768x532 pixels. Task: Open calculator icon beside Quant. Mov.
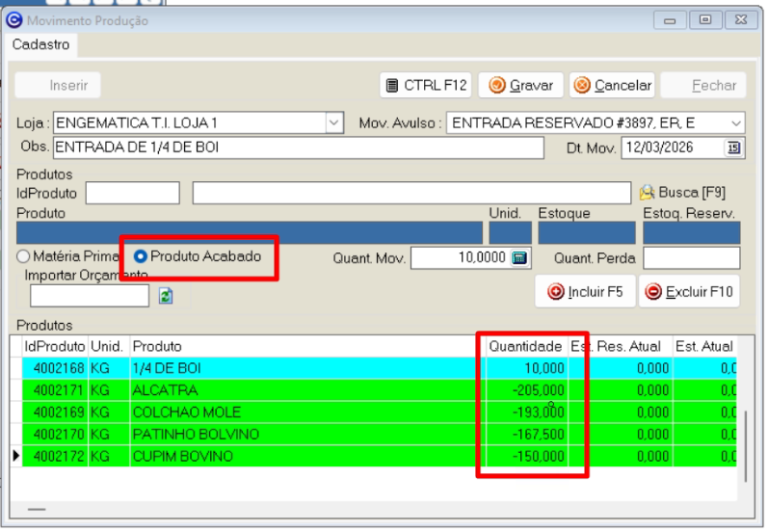pos(519,258)
